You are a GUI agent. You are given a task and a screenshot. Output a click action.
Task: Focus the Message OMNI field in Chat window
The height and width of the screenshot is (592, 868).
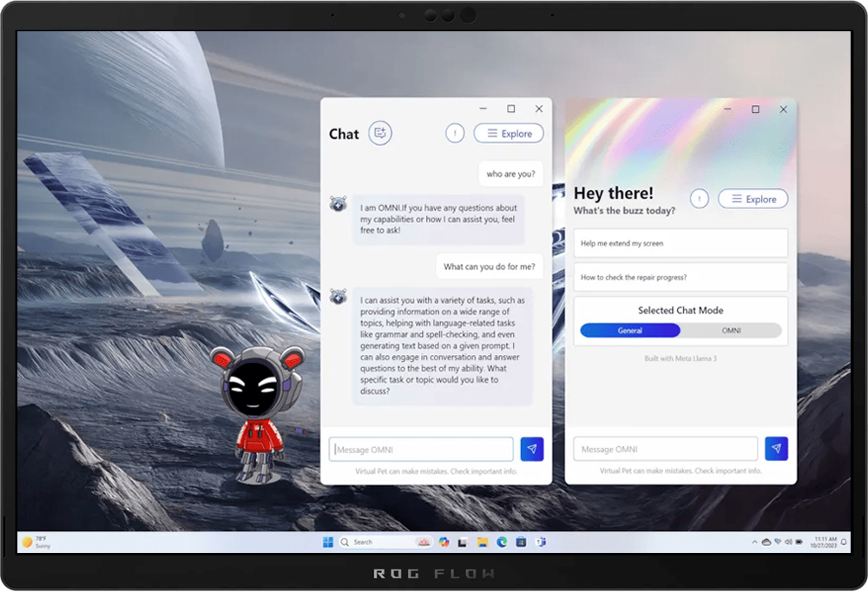(421, 449)
